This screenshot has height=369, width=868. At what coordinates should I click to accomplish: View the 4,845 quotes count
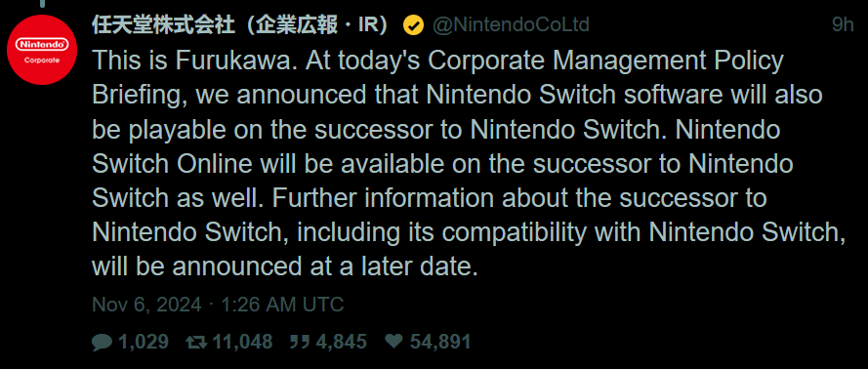[x=341, y=342]
